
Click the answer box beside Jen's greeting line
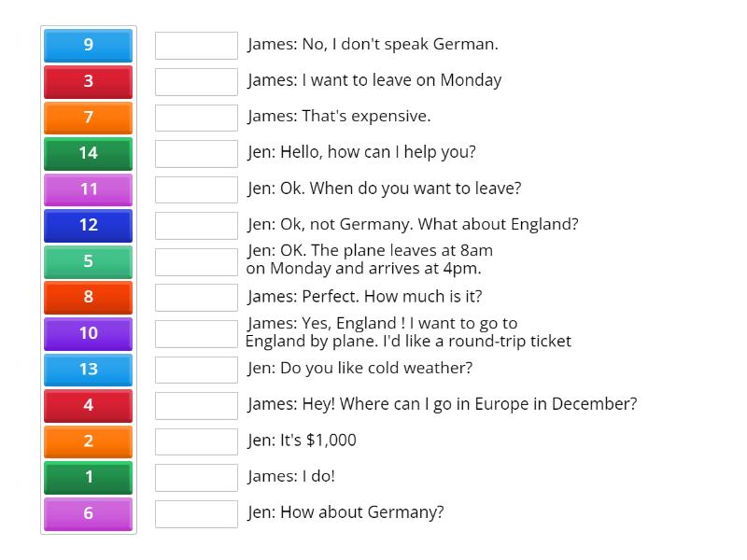[196, 152]
